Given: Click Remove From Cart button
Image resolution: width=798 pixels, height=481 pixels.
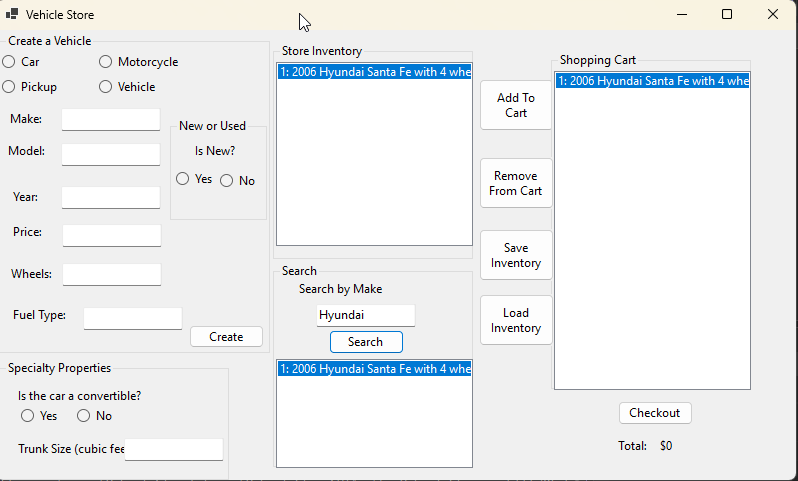Looking at the screenshot, I should pos(516,183).
